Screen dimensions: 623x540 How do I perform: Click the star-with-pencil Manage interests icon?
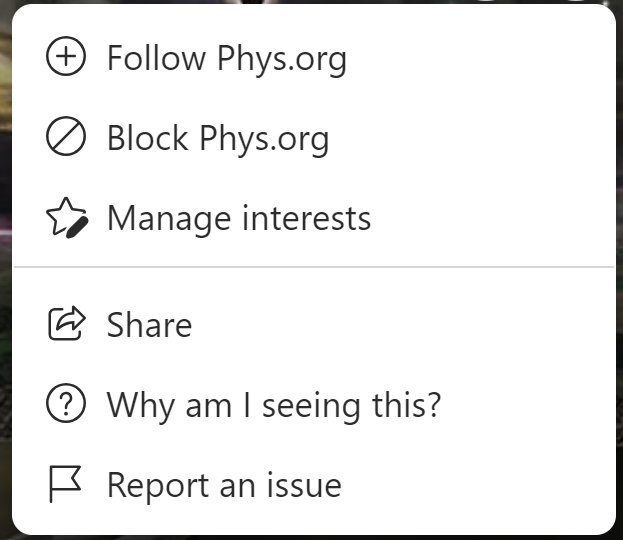point(67,218)
